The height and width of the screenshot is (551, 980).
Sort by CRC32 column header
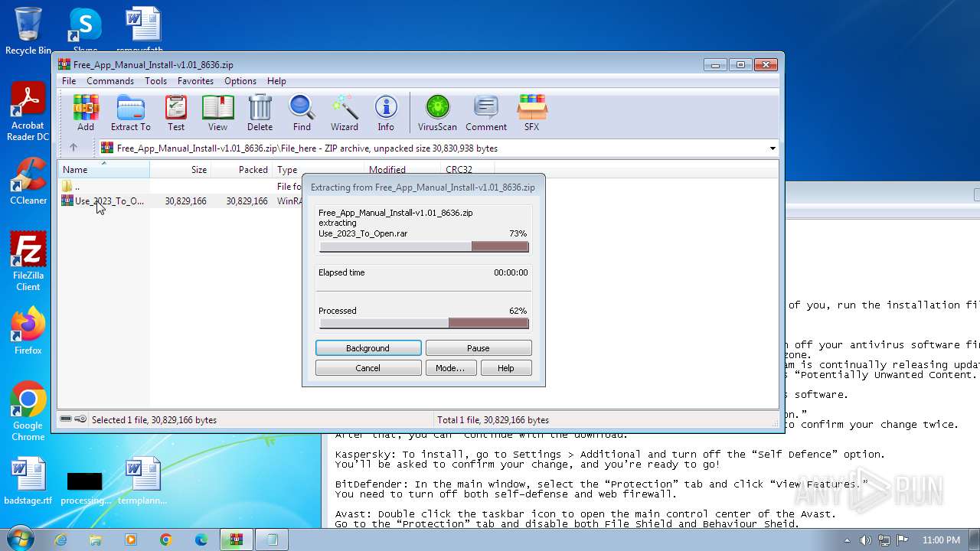point(468,170)
